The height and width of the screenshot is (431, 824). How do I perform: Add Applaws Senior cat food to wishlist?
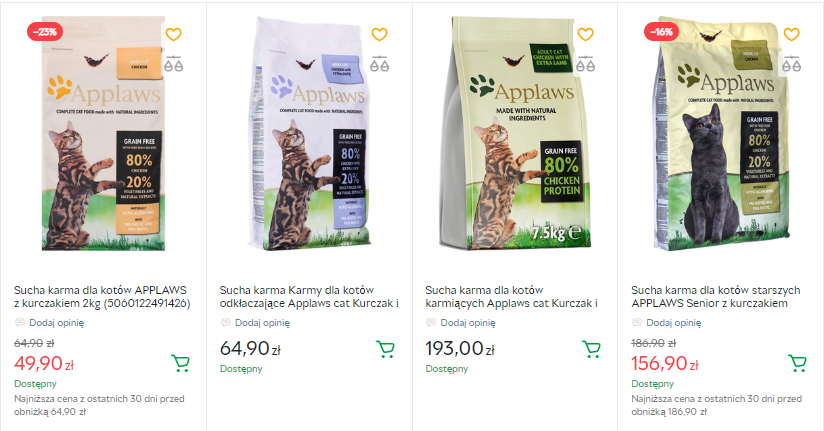[x=791, y=35]
